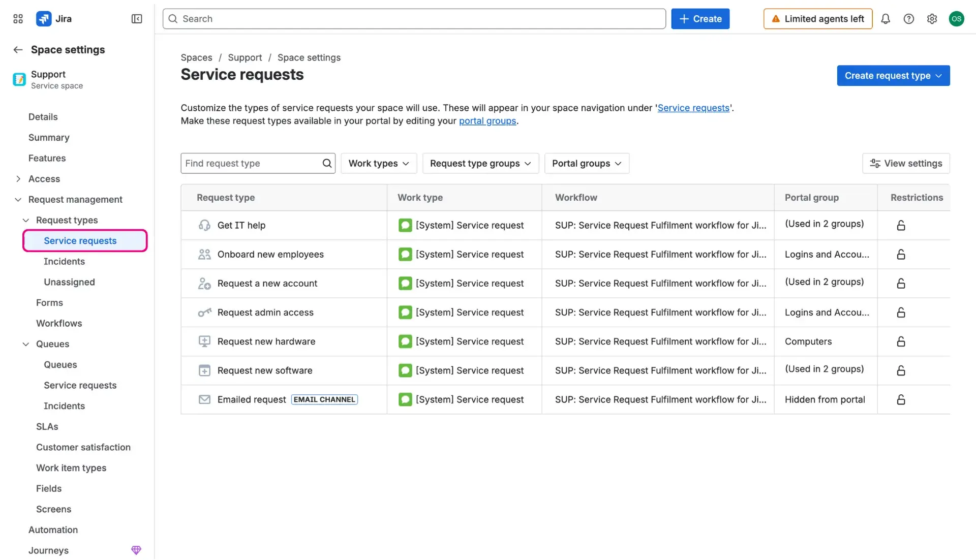Open the Workflows settings page
This screenshot has height=560, width=976.
tap(58, 323)
